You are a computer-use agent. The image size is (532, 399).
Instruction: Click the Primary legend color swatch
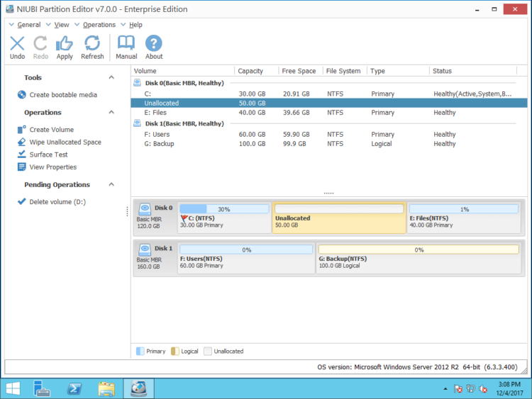[140, 352]
